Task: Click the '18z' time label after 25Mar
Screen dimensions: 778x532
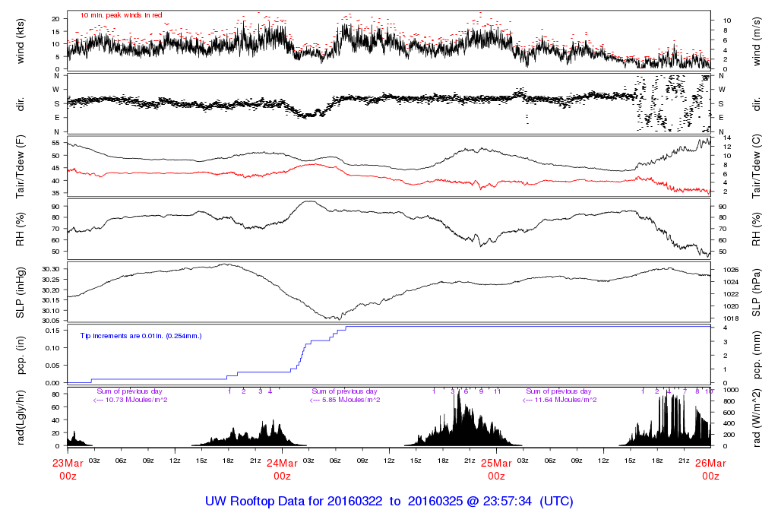Action: pos(657,461)
